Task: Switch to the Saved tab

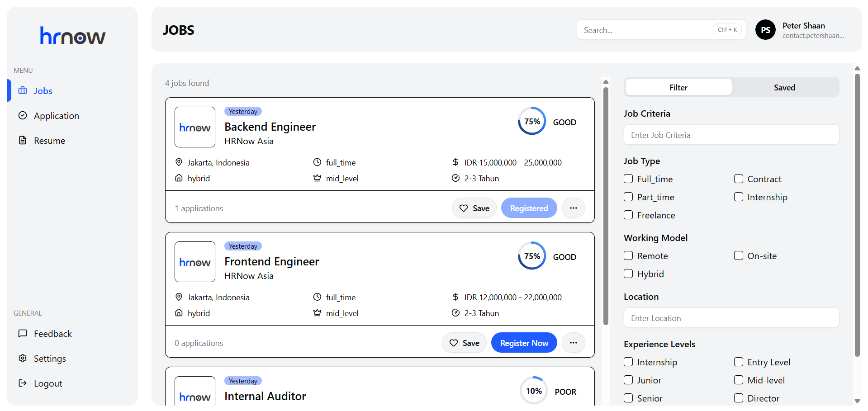Action: 784,87
